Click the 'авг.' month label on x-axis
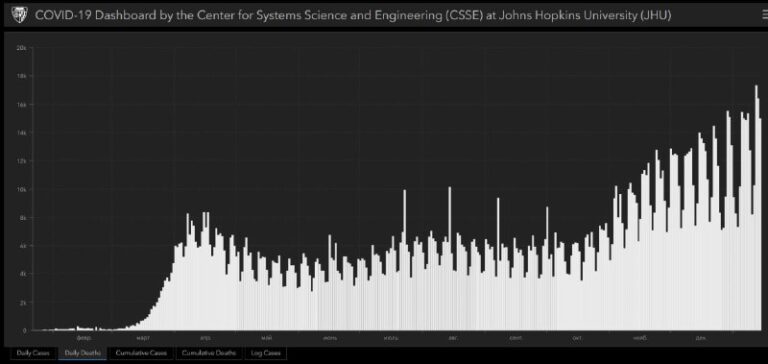This screenshot has height=364, width=768. coord(453,338)
